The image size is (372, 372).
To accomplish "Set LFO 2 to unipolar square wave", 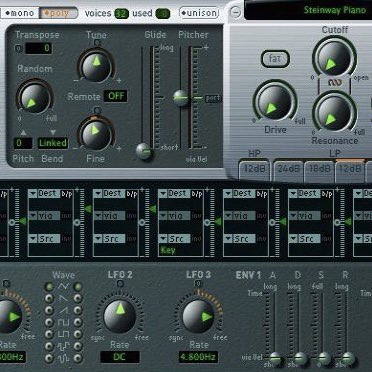I will (78, 334).
